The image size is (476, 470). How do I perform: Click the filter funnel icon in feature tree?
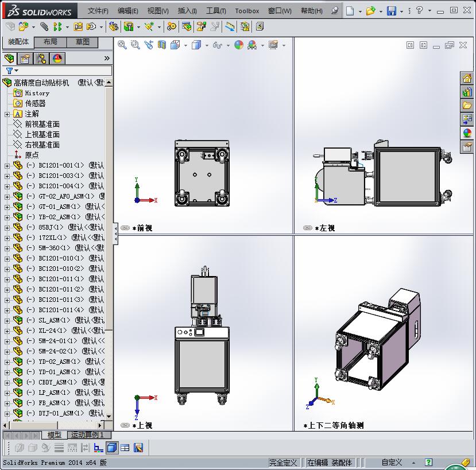[9, 71]
